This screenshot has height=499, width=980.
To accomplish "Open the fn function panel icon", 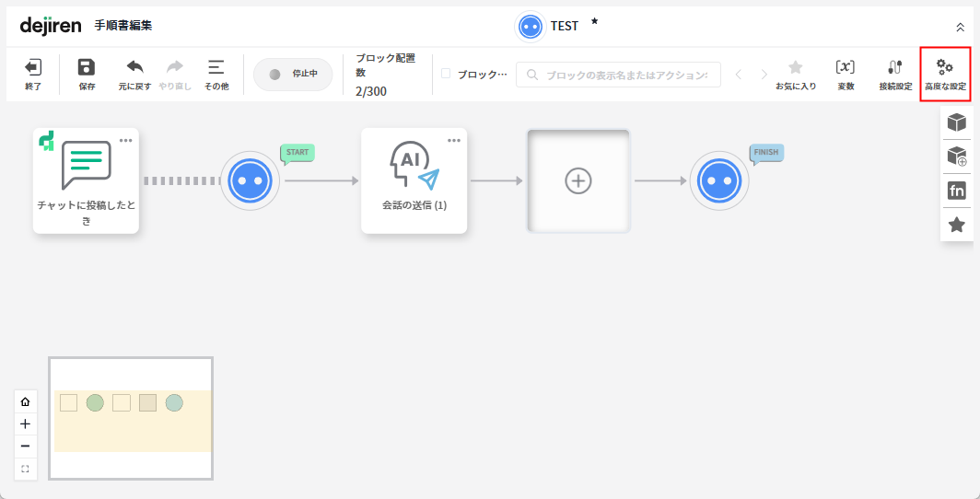I will [x=957, y=191].
